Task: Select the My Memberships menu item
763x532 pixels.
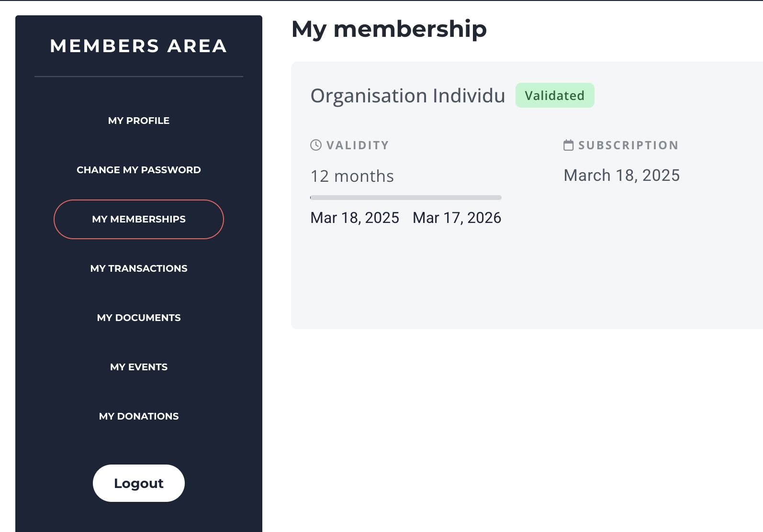Action: [139, 219]
